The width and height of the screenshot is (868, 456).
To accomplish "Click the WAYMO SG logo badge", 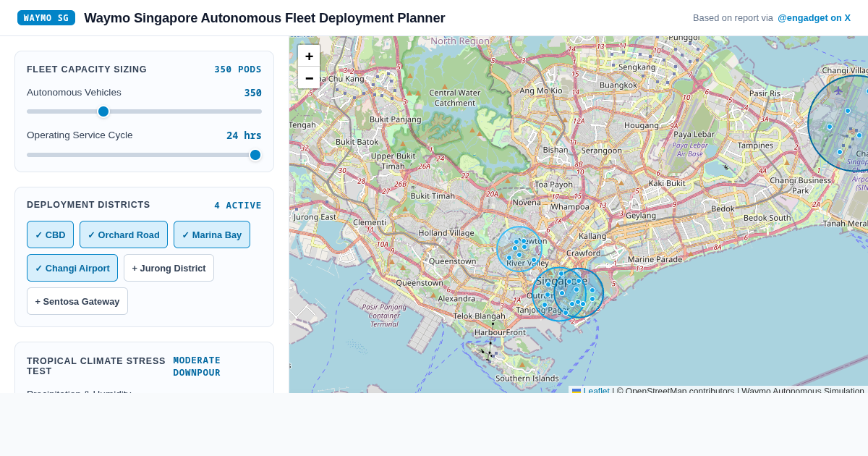I will (x=46, y=18).
